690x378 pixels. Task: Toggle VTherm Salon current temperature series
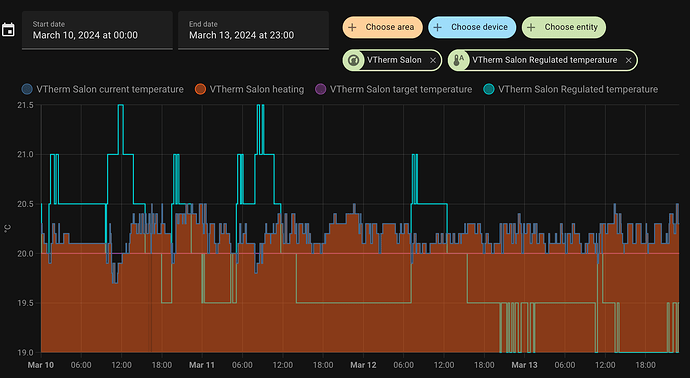pyautogui.click(x=103, y=89)
